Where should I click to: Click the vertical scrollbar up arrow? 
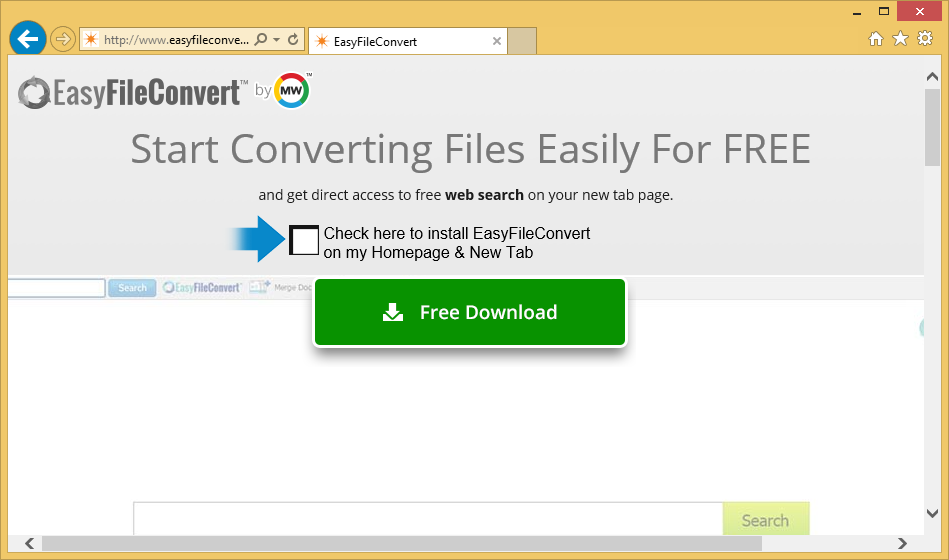click(x=933, y=77)
